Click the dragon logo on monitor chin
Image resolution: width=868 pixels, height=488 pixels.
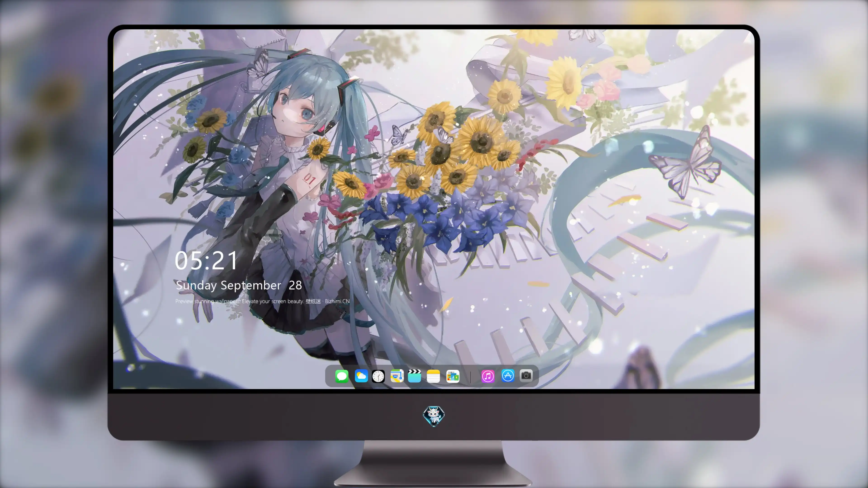(x=434, y=416)
